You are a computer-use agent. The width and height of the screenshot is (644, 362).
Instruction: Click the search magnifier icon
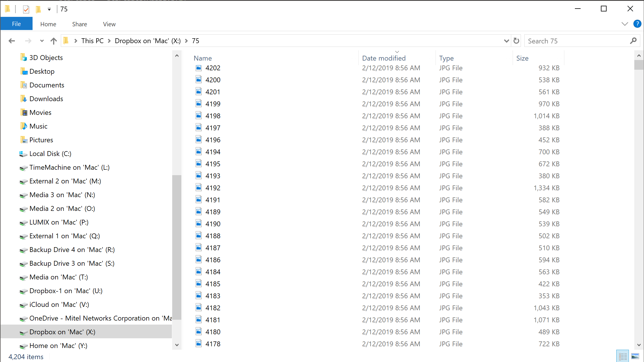[633, 41]
